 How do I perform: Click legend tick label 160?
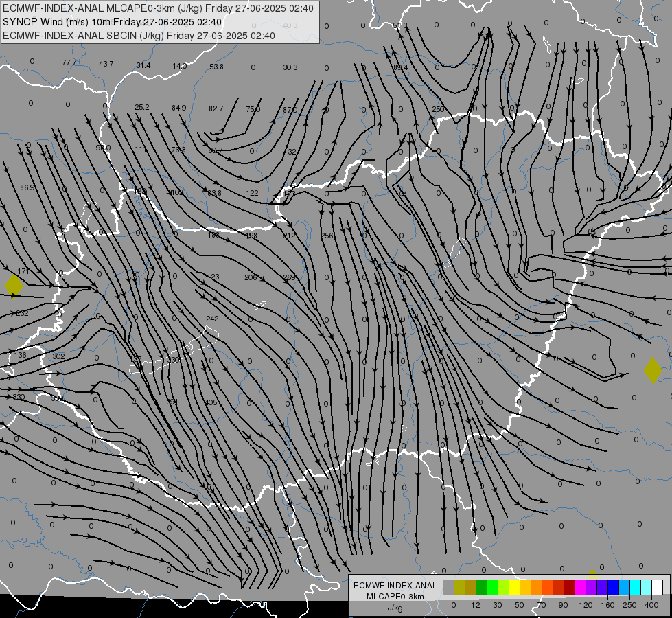607,605
